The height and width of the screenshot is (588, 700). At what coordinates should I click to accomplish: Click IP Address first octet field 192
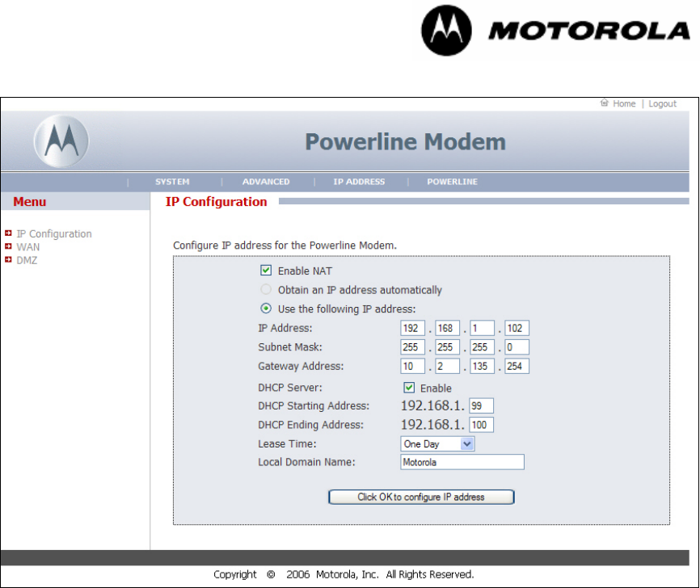coord(412,328)
